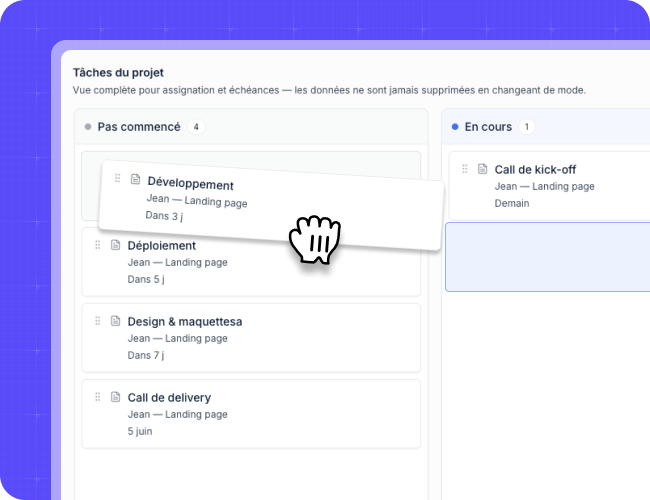Click the Dans 3 j due date

point(164,216)
